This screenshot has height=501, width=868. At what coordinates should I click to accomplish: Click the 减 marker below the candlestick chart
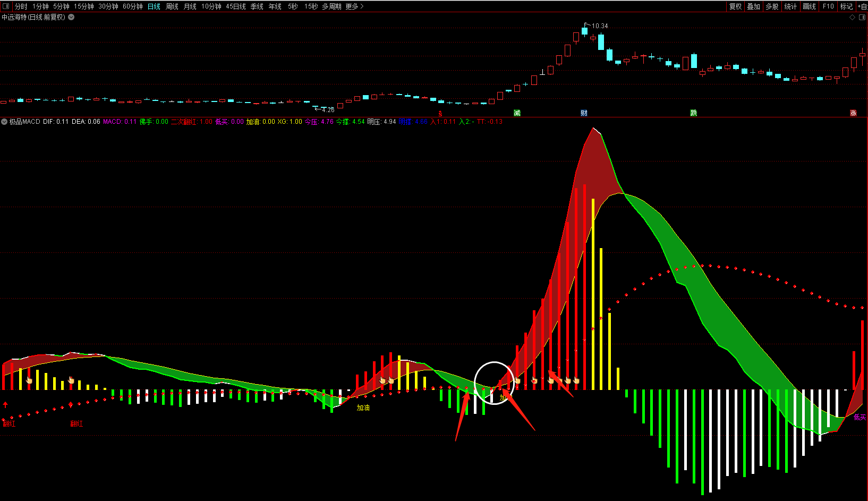pyautogui.click(x=517, y=113)
